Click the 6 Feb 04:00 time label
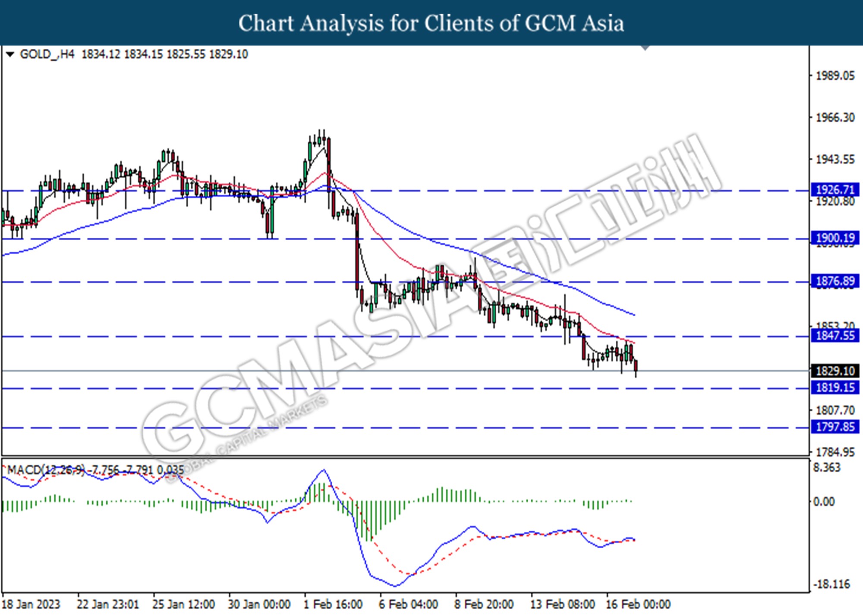 (x=408, y=604)
